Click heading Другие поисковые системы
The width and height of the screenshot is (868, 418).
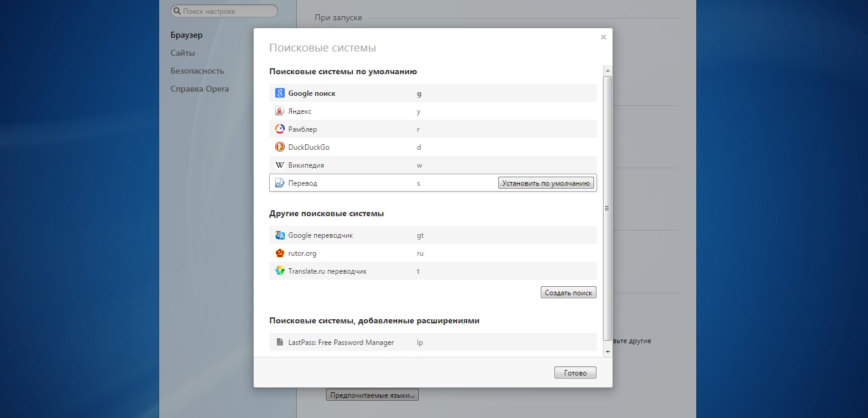click(x=327, y=213)
